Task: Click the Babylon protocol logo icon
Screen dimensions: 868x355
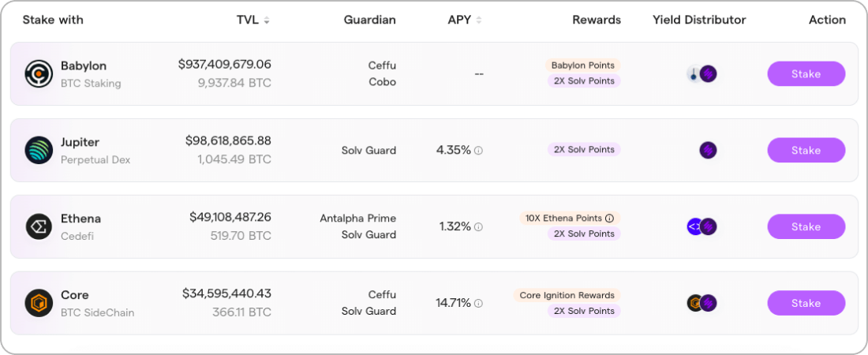Action: coord(39,73)
